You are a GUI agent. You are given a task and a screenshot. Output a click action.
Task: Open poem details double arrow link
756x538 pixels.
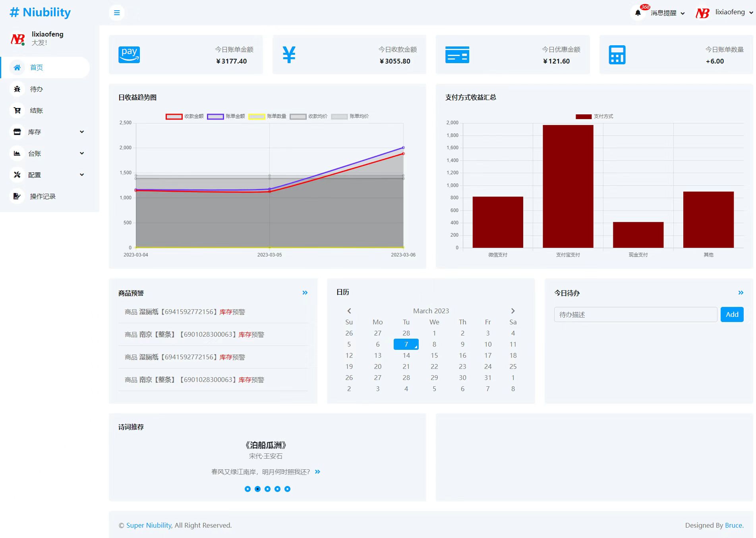(317, 472)
